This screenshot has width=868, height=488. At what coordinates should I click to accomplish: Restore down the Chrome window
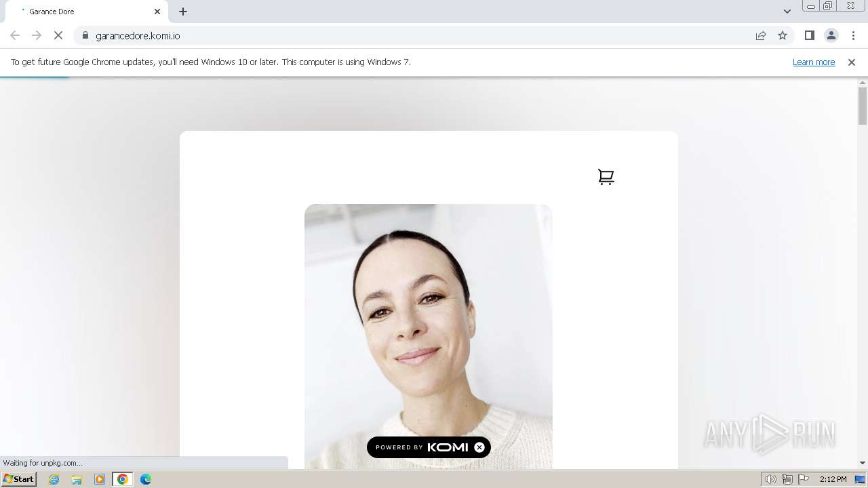point(828,6)
